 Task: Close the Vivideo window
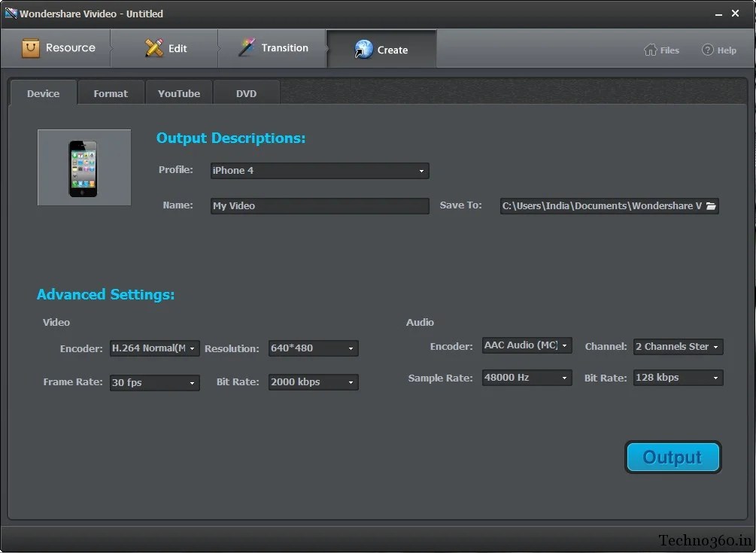click(x=735, y=14)
